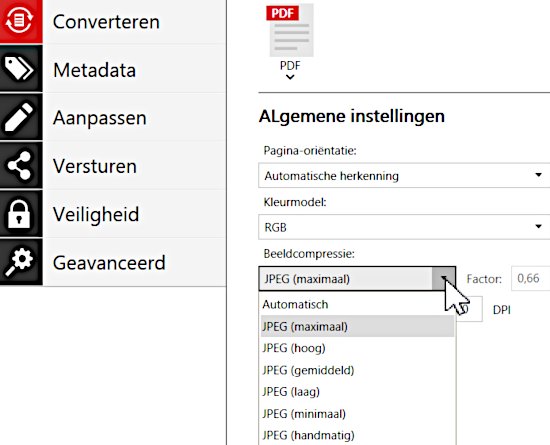Open the Metadata menu label
The width and height of the screenshot is (550, 445).
94,70
